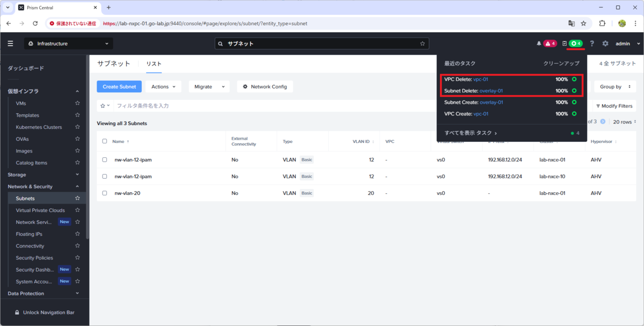Favorite the Images sidebar item star

tap(77, 151)
